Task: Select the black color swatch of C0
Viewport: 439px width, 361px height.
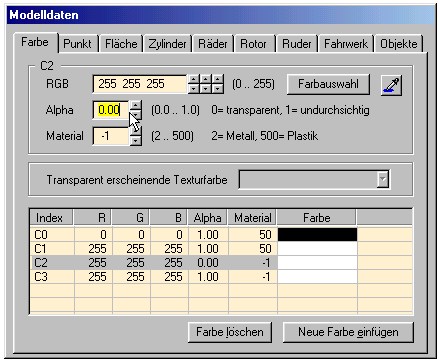Action: 317,235
